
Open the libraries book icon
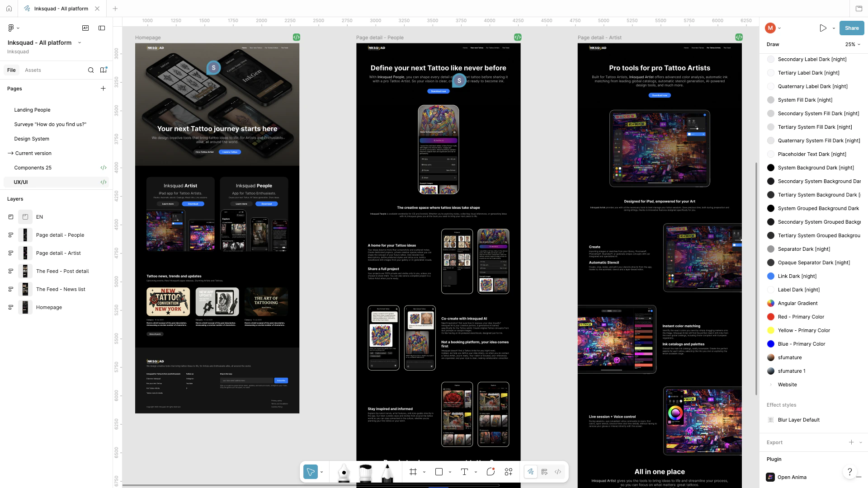click(x=104, y=70)
